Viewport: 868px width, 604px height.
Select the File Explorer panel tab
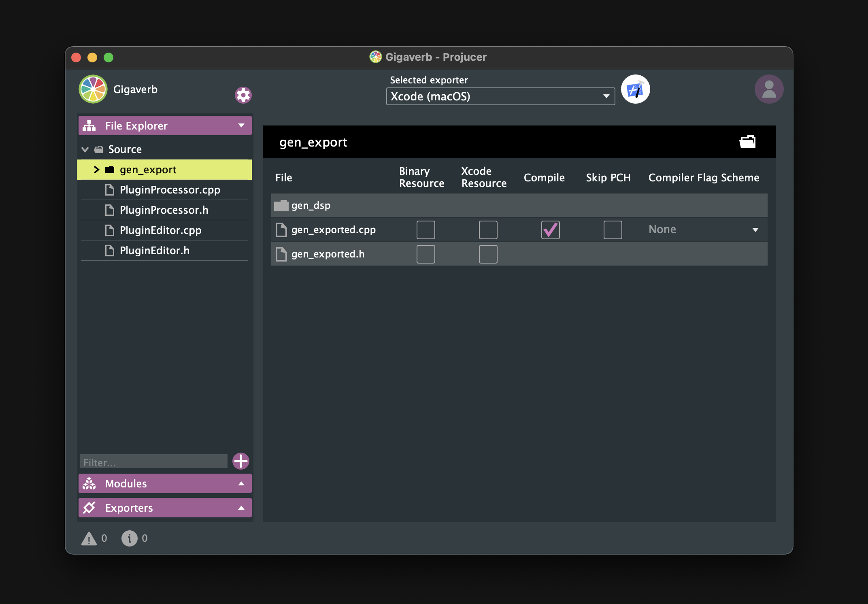(162, 125)
